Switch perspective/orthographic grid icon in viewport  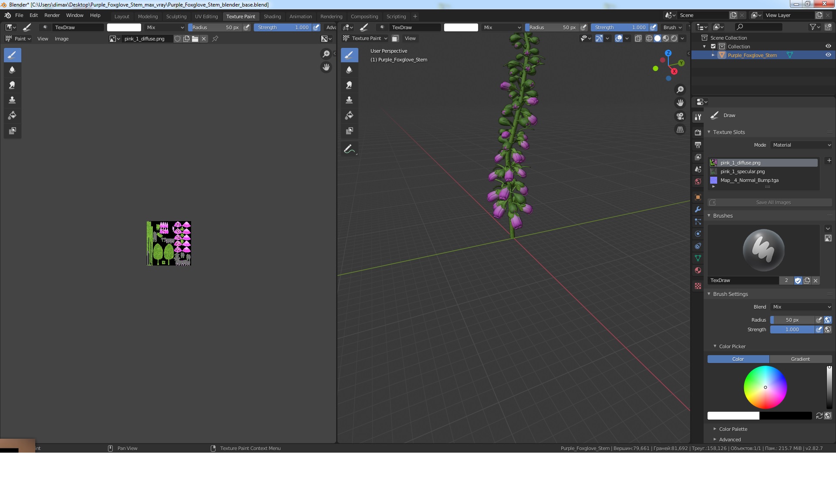click(x=680, y=130)
